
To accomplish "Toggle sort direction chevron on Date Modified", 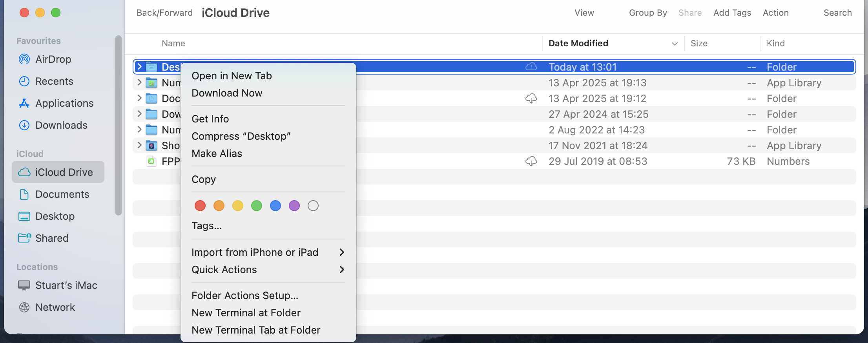I will (675, 44).
